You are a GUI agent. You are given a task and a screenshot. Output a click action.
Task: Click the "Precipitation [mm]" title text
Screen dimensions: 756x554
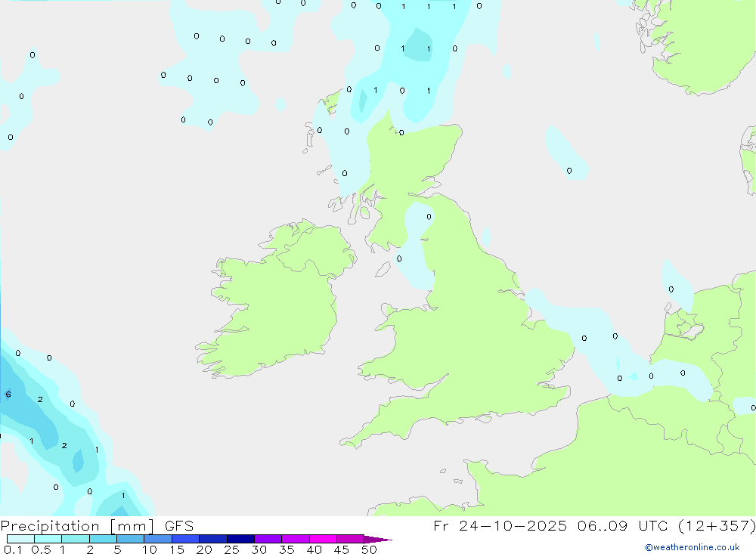[77, 526]
